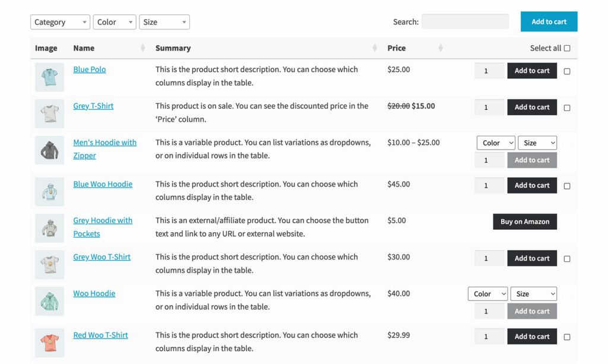Choose Size for Men's Hoodie with Zipper
The height and width of the screenshot is (364, 608).
coord(537,143)
